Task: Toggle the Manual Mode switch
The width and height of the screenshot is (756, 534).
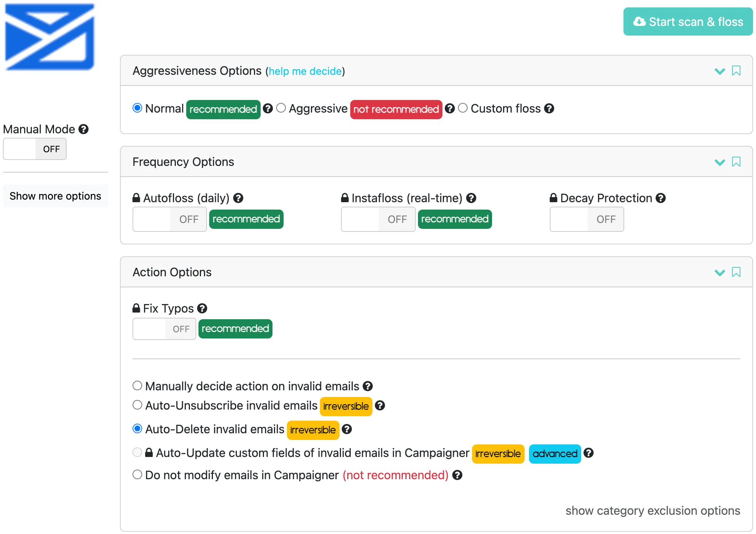Action: pyautogui.click(x=35, y=149)
